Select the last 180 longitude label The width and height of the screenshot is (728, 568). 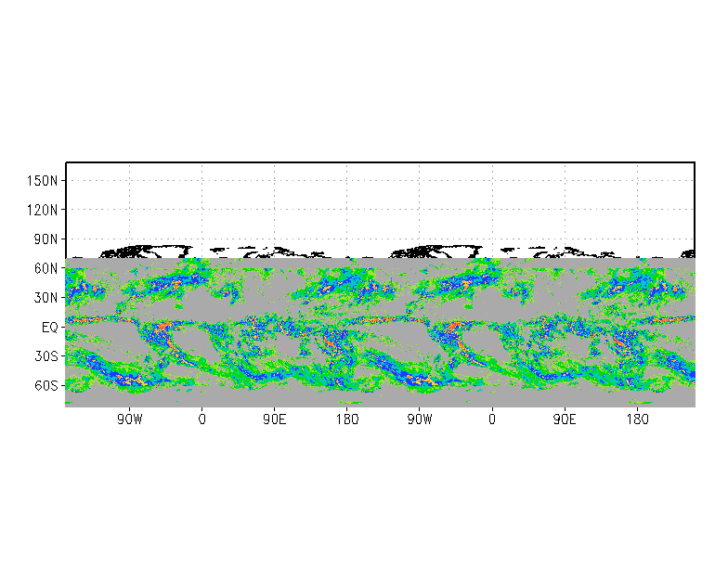[x=637, y=420]
